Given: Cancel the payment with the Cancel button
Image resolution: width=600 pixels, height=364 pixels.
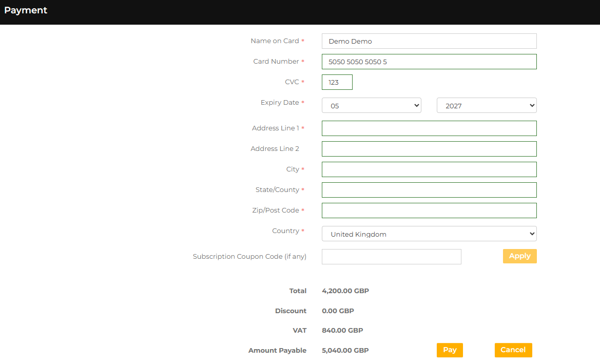Looking at the screenshot, I should click(x=513, y=350).
